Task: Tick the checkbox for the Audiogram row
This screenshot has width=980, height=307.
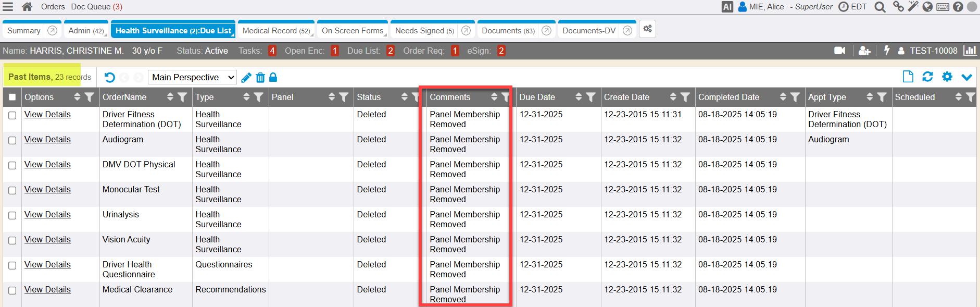Action: (x=12, y=140)
